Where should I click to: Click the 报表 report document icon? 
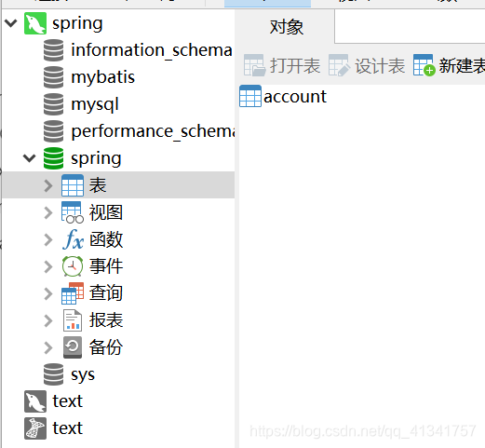click(73, 320)
